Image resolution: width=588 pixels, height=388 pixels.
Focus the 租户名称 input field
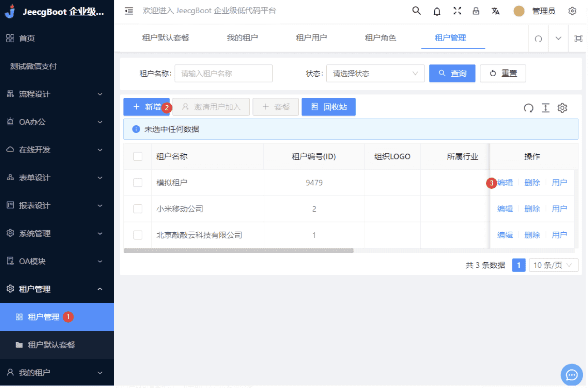coord(223,73)
